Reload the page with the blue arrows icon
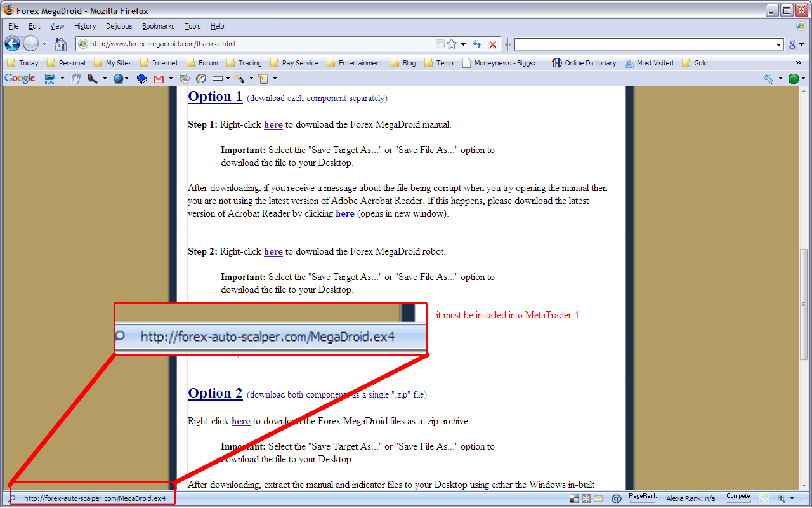Viewport: 812px width, 508px height. pyautogui.click(x=477, y=44)
